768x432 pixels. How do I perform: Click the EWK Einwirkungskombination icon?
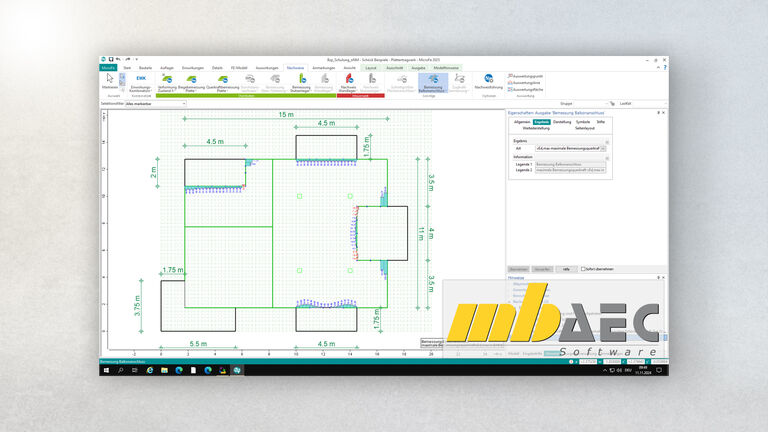pos(141,79)
